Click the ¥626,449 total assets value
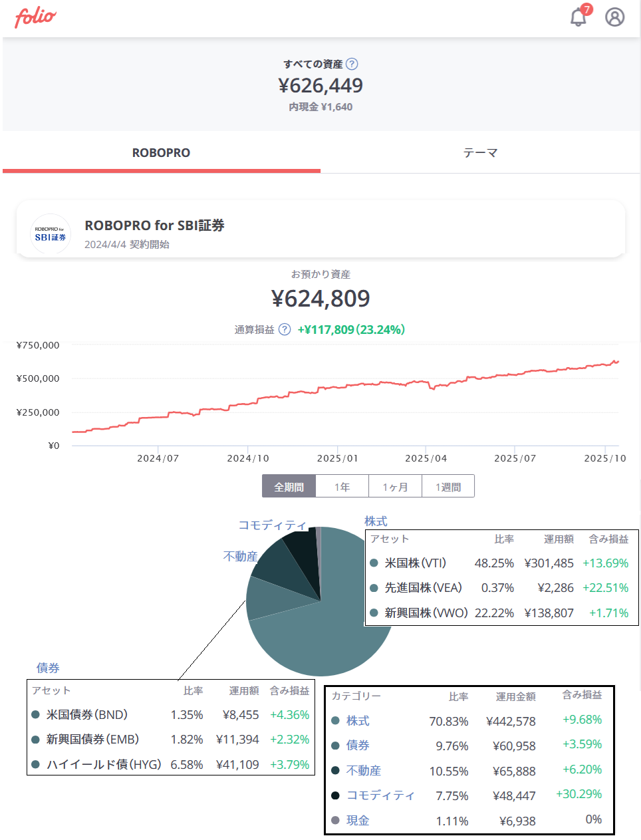 pyautogui.click(x=320, y=85)
